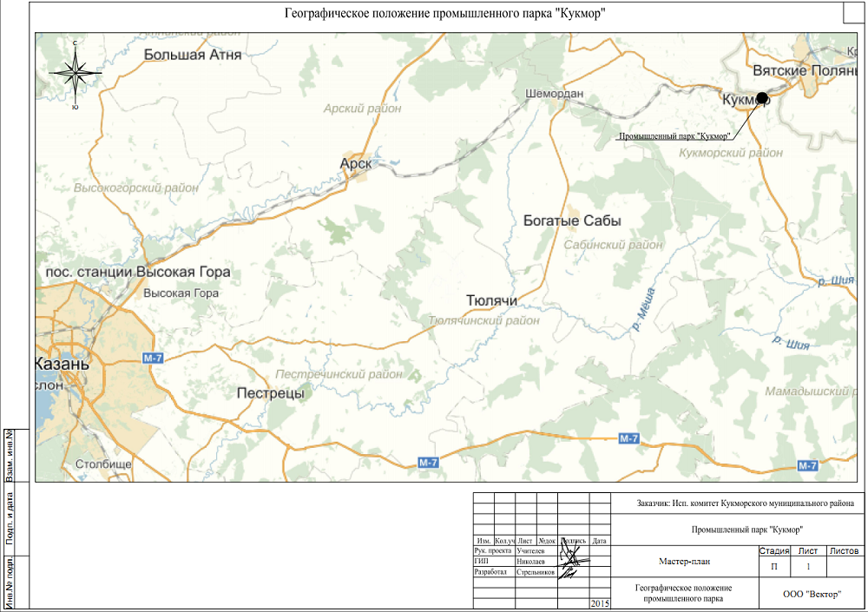This screenshot has height=612, width=868.
Task: Click the black location marker at Кукмор
Action: point(762,98)
